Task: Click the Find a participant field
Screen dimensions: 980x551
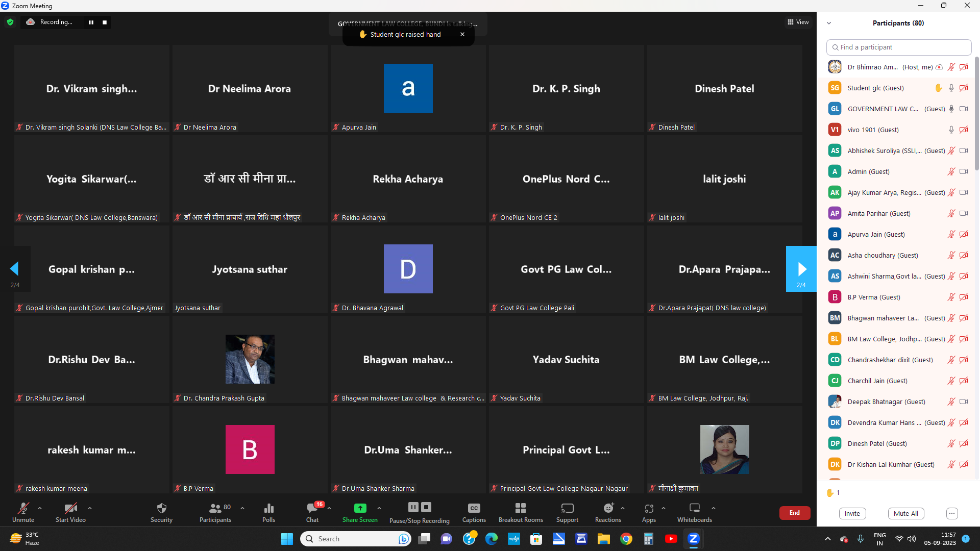Action: pos(898,47)
